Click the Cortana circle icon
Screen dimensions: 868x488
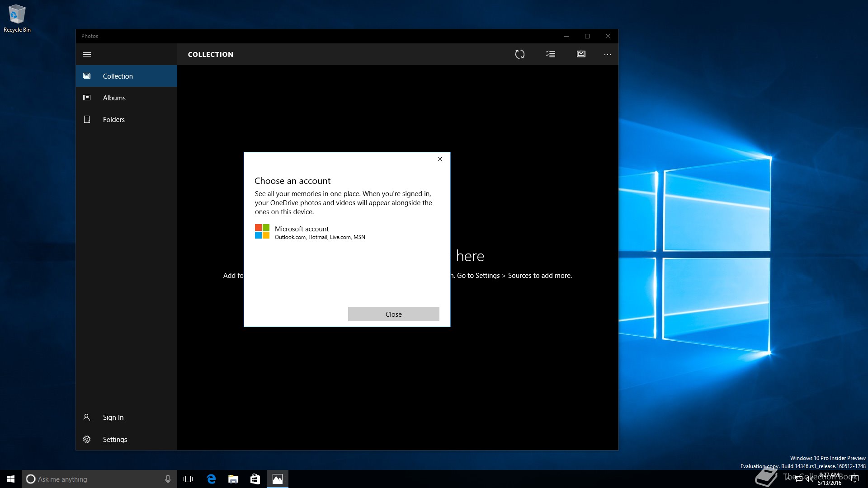pos(31,479)
